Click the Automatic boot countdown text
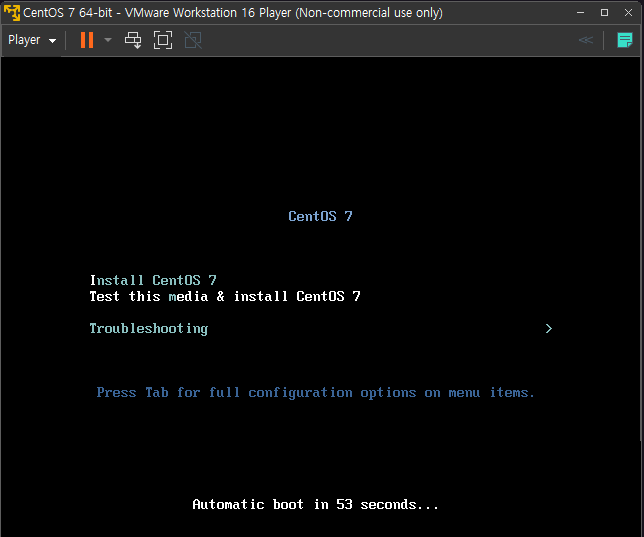Viewport: 644px width, 537px height. pos(315,505)
